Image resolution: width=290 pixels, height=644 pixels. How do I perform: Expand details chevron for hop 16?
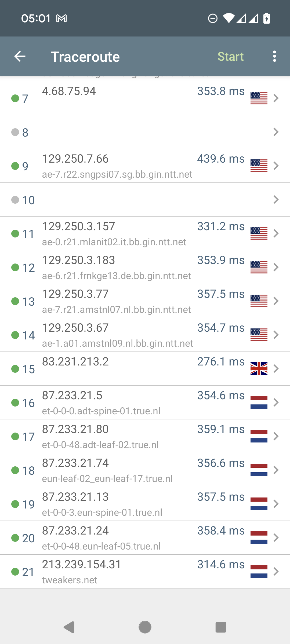point(276,402)
